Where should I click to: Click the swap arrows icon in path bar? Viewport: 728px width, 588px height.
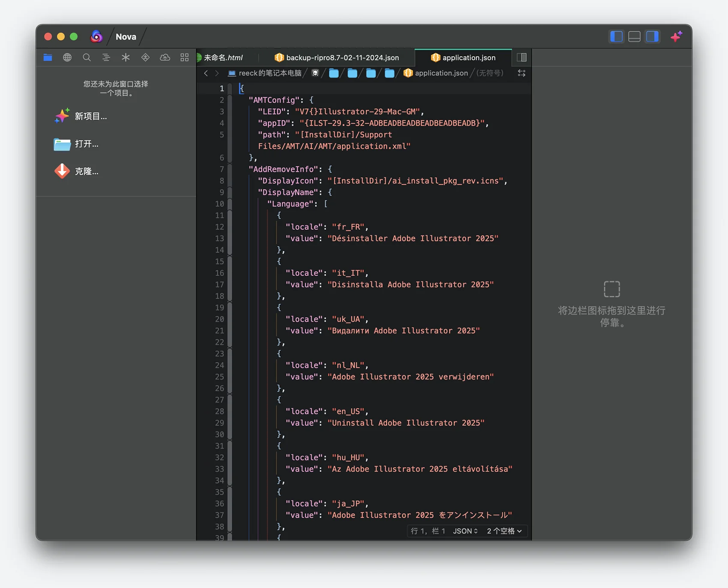pyautogui.click(x=522, y=73)
